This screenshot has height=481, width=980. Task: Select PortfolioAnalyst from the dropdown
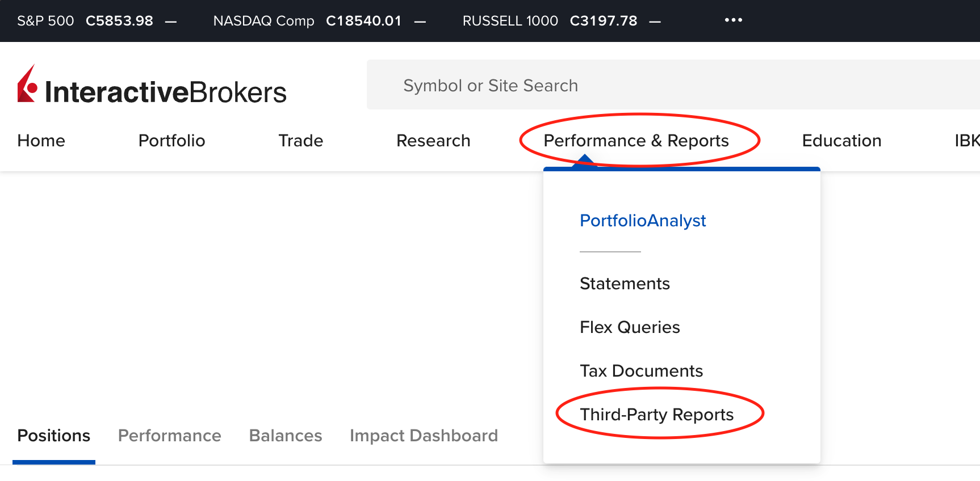pos(643,221)
